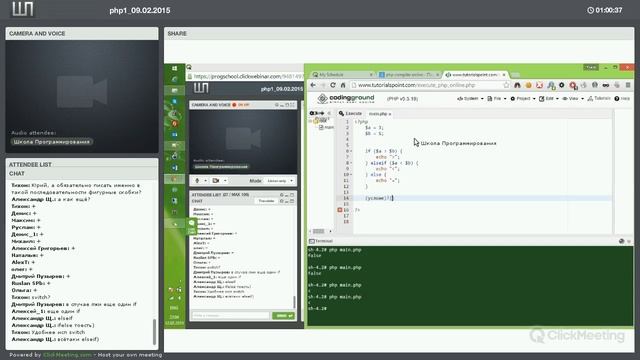Viewport: 640px width, 360px height.
Task: Open the File dropdown menu
Action: [497, 99]
